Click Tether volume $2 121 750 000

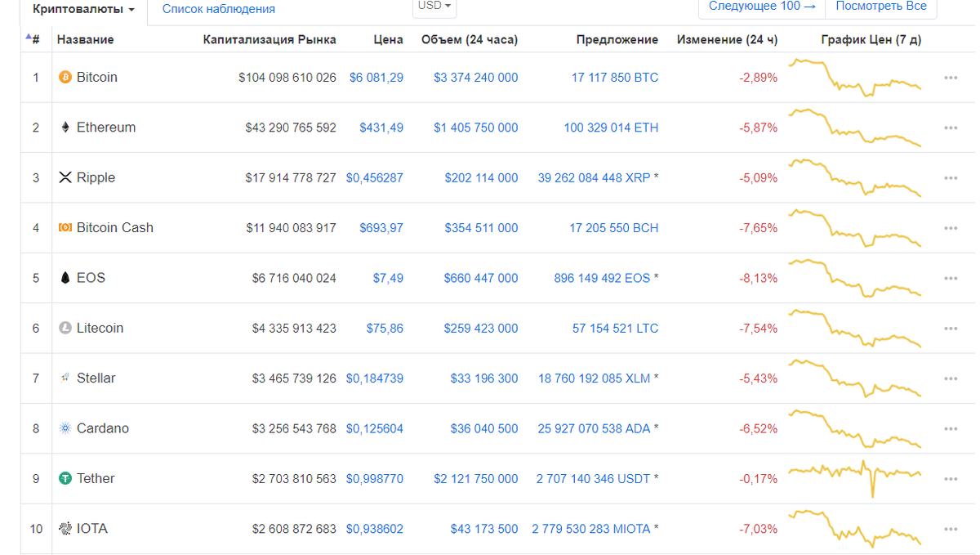point(476,479)
